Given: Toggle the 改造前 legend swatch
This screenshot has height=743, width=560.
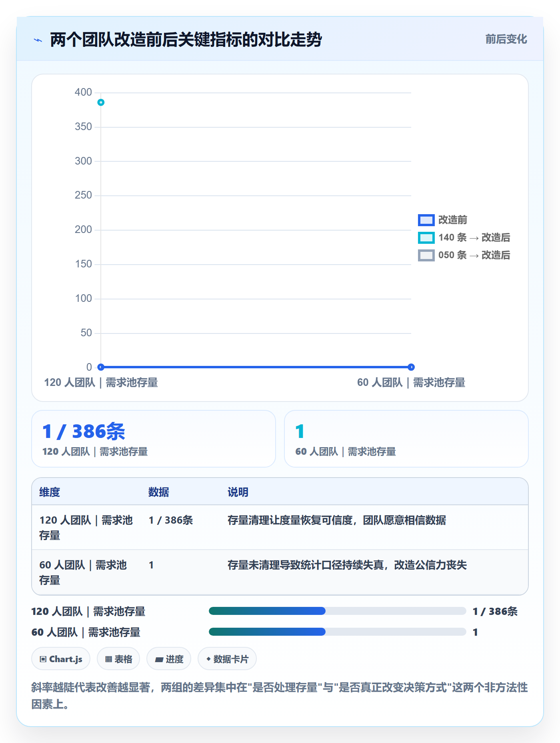Looking at the screenshot, I should pyautogui.click(x=426, y=220).
